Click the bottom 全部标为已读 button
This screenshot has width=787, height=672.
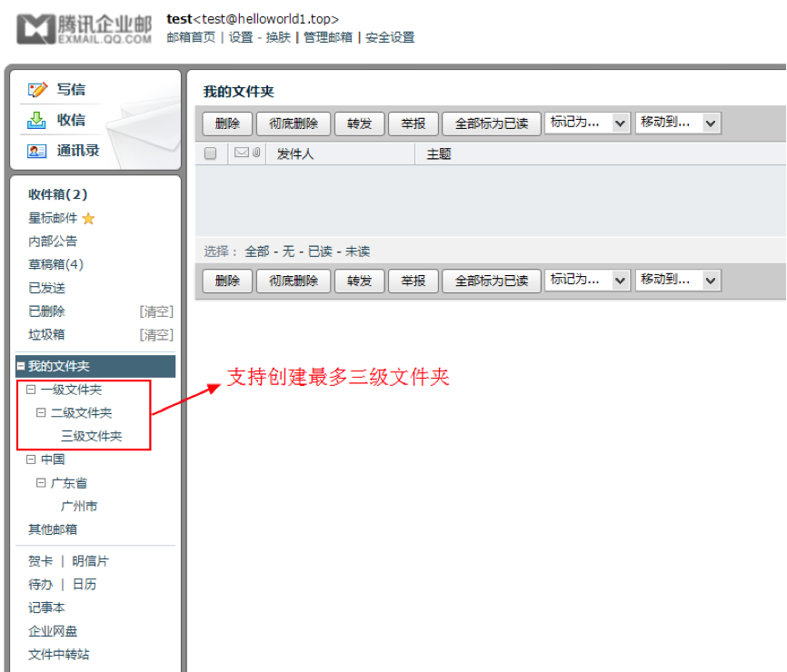pos(491,281)
